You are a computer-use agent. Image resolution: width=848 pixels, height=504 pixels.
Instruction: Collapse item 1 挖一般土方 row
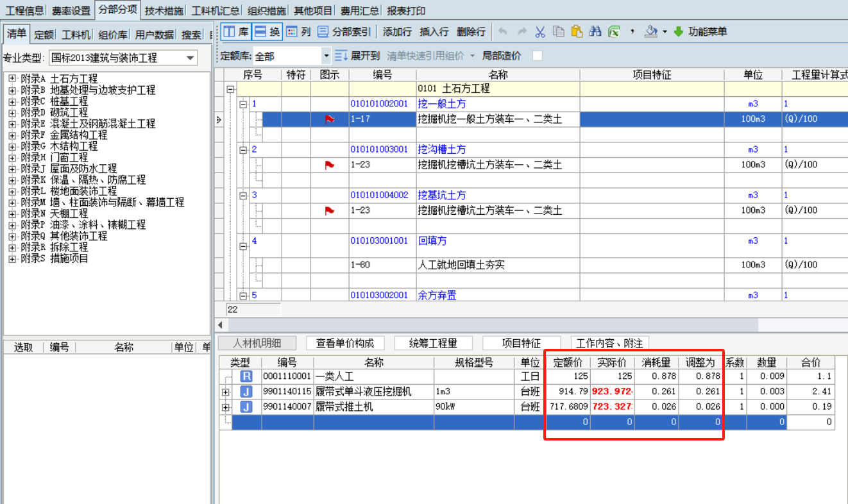(243, 104)
